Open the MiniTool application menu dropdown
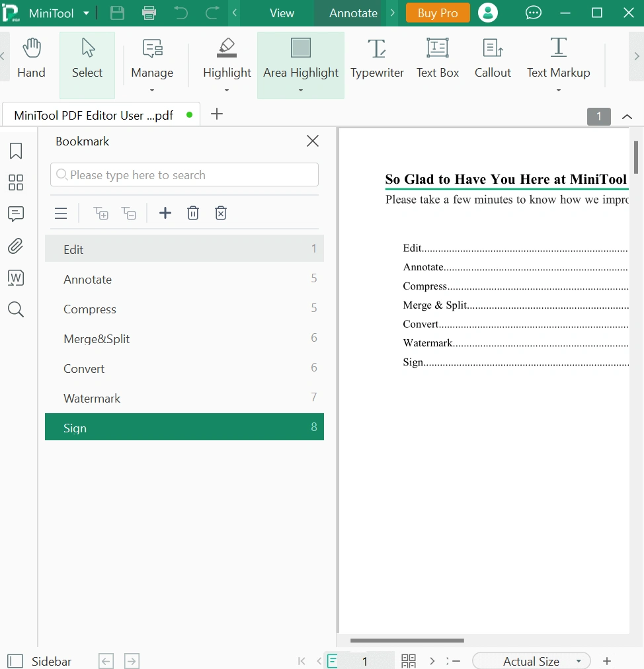This screenshot has height=669, width=644. [86, 13]
